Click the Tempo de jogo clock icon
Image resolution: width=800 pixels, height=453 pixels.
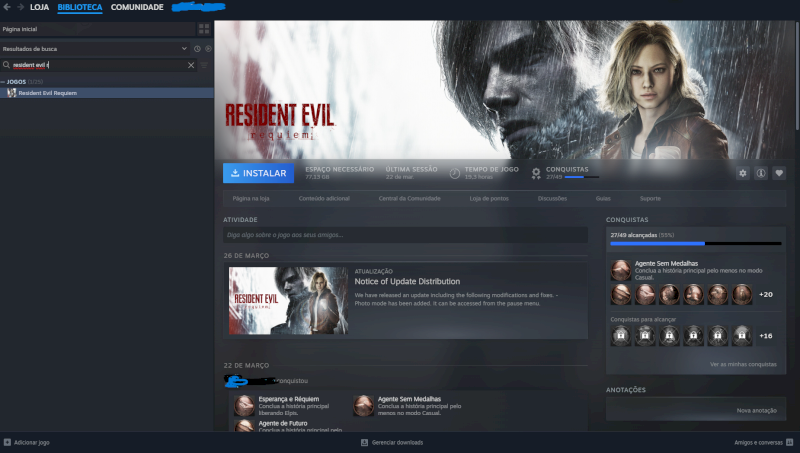[x=455, y=173]
